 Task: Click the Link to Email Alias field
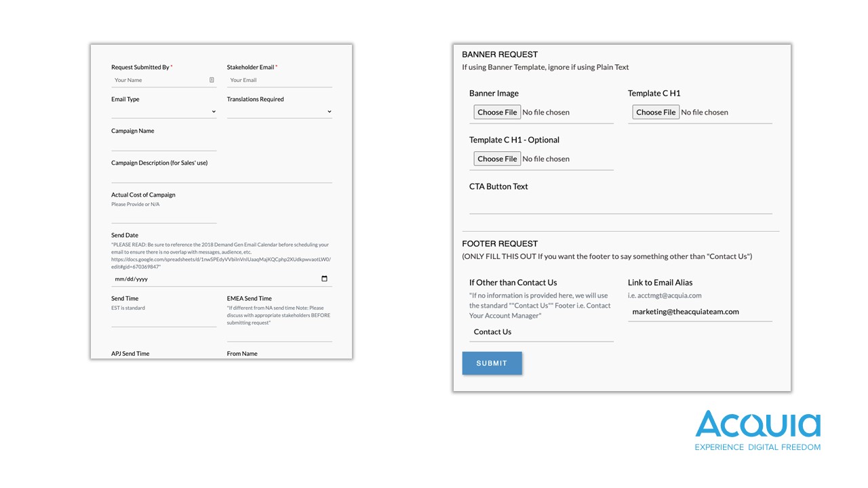[700, 312]
